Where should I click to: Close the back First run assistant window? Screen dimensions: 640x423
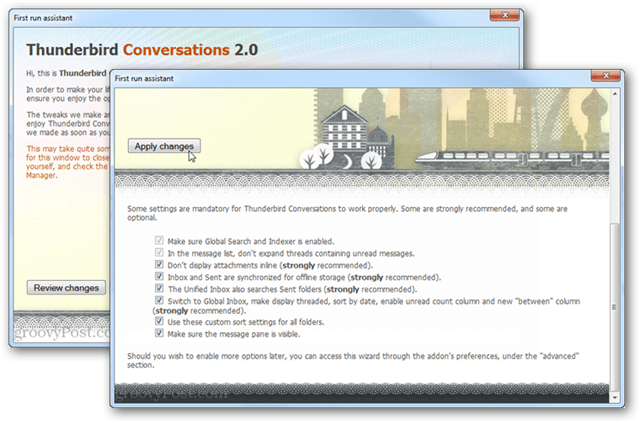504,16
